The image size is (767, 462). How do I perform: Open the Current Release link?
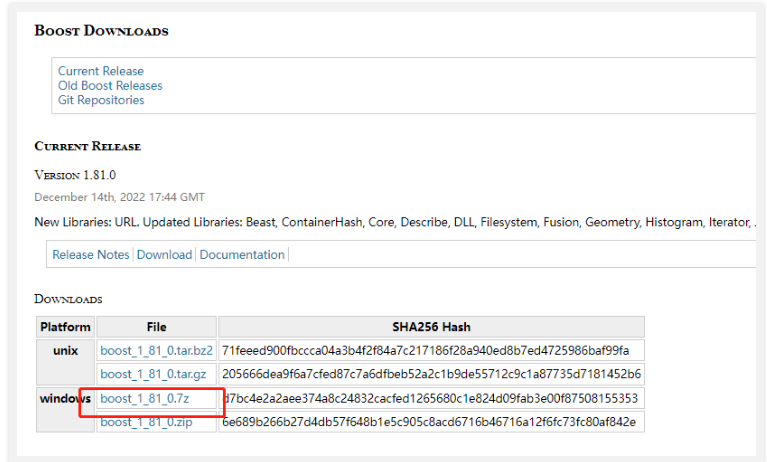pos(101,71)
